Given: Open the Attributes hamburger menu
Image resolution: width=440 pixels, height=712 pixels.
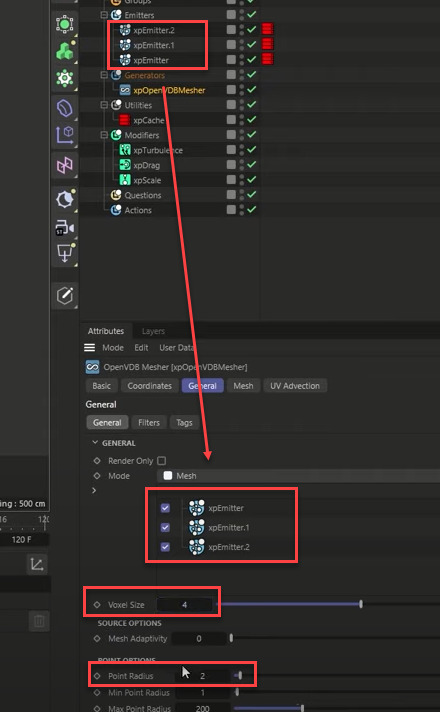Looking at the screenshot, I should pyautogui.click(x=89, y=348).
